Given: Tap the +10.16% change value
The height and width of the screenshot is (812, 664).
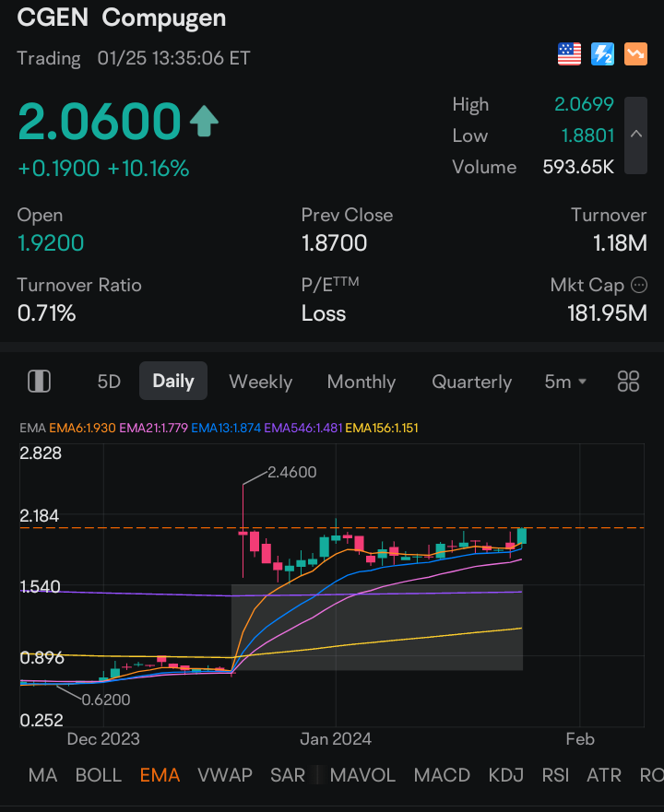Looking at the screenshot, I should [x=148, y=169].
